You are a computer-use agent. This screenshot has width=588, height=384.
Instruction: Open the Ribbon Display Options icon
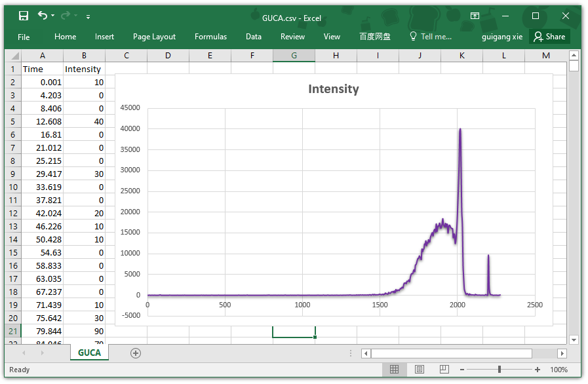click(475, 16)
